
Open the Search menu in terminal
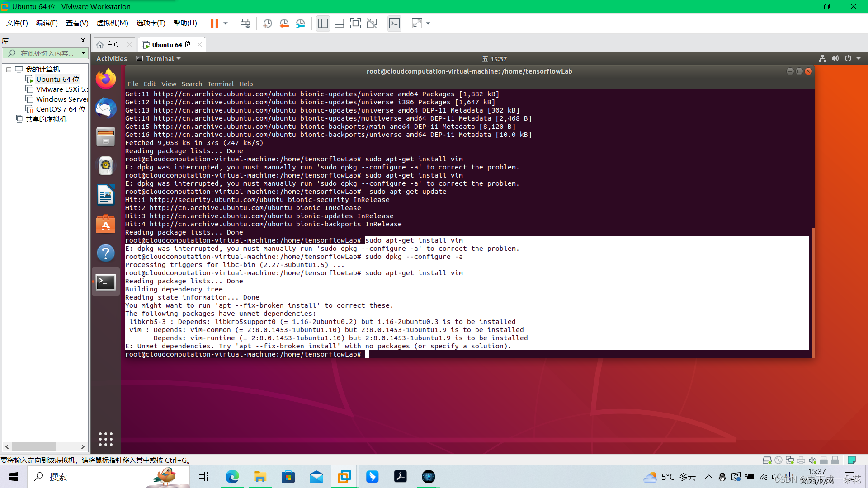coord(192,84)
